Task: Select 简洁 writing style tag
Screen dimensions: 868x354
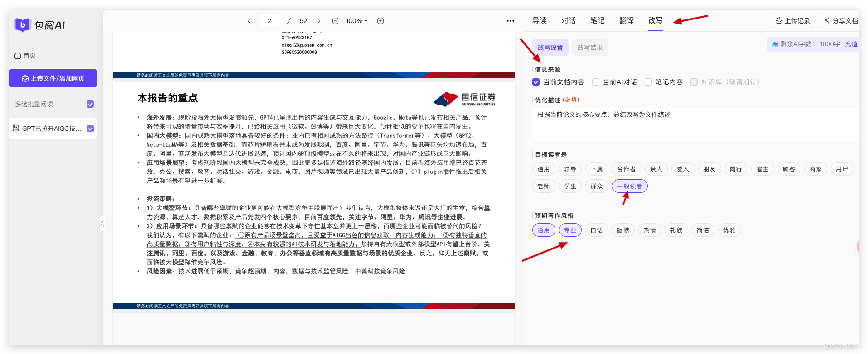Action: (x=703, y=230)
